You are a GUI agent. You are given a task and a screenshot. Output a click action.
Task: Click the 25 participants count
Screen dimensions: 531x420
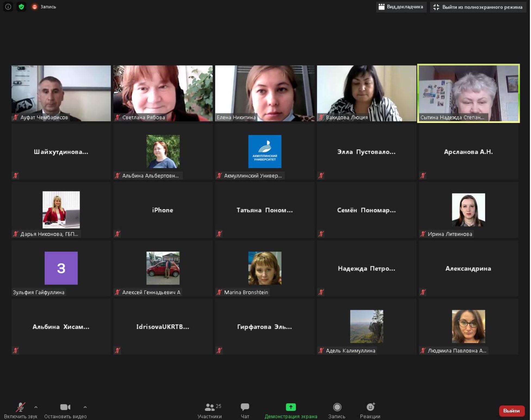(x=219, y=406)
